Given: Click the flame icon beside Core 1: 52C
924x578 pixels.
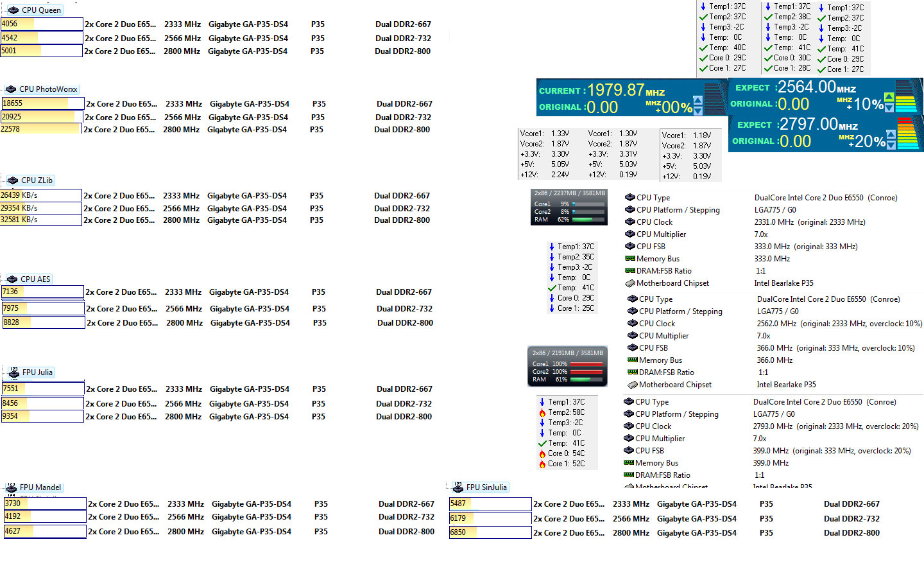Looking at the screenshot, I should point(542,464).
